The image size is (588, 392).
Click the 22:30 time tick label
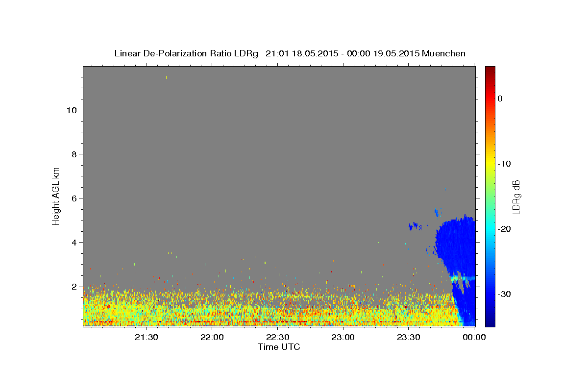pos(277,338)
